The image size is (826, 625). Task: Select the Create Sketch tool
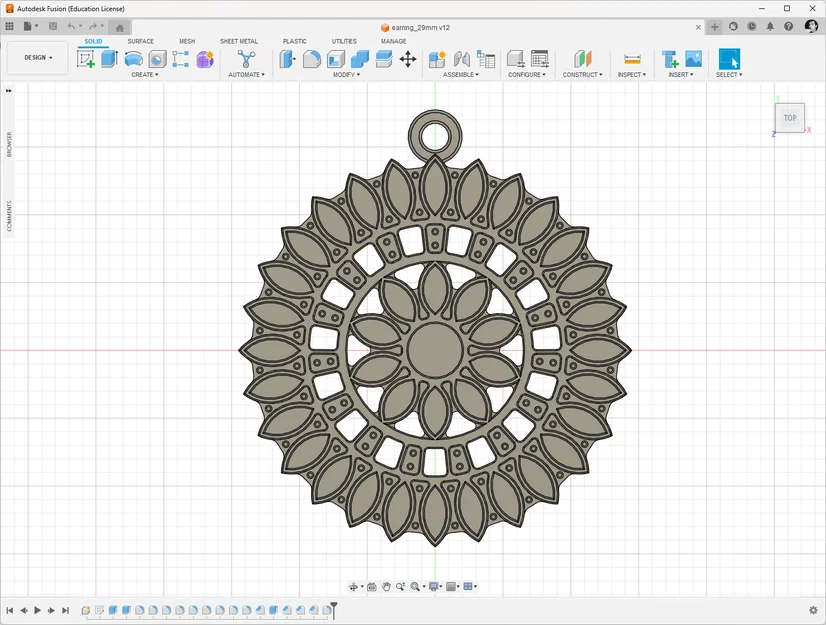point(85,59)
